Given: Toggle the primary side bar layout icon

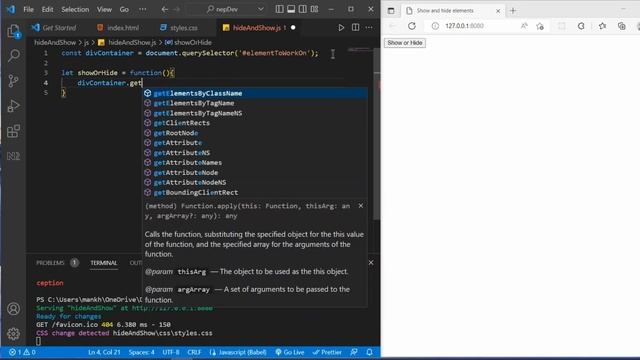Looking at the screenshot, I should click(279, 9).
